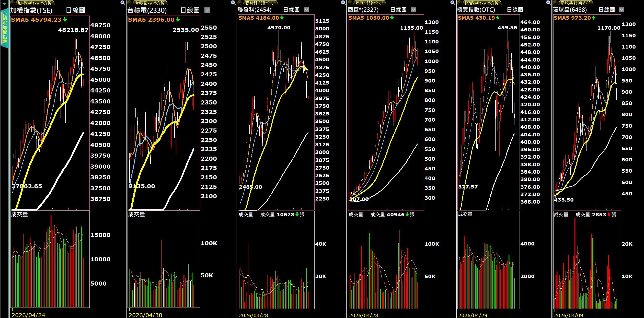Open the round menu button beside 聯發科 tab
The width and height of the screenshot is (644, 318).
(240, 3)
